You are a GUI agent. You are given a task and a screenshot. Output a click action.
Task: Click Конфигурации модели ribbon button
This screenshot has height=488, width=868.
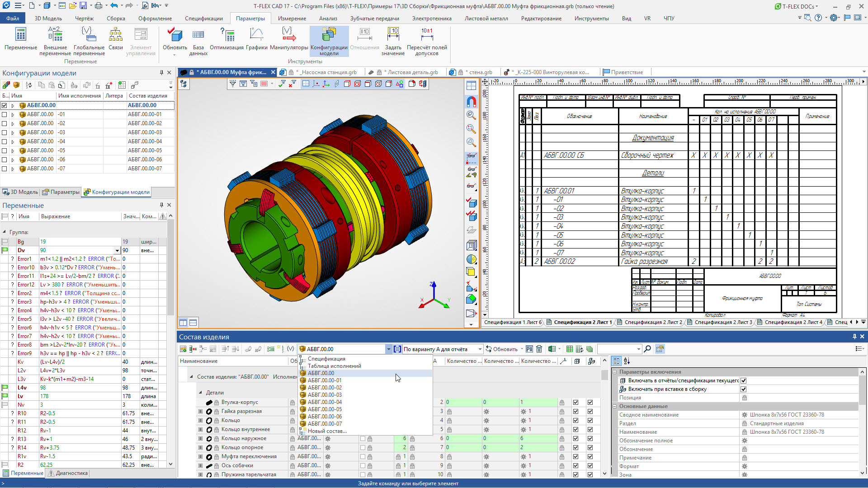(x=329, y=35)
